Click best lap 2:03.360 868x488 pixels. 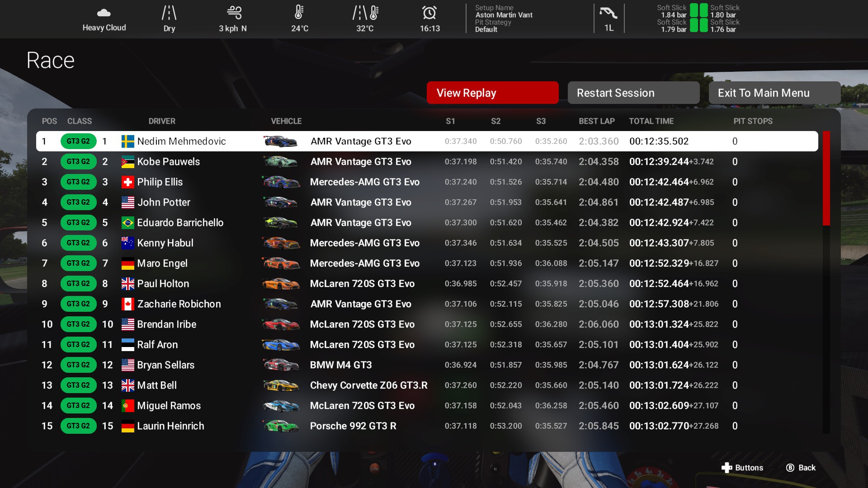pyautogui.click(x=599, y=141)
